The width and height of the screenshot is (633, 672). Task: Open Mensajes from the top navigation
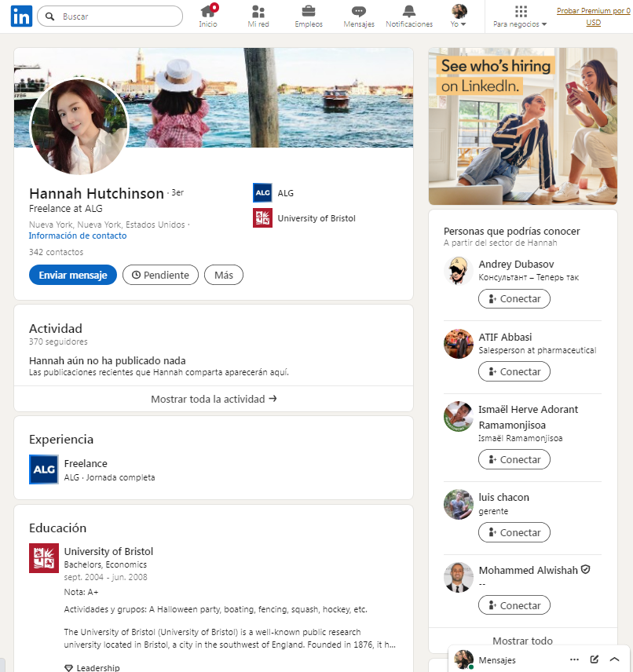[359, 16]
